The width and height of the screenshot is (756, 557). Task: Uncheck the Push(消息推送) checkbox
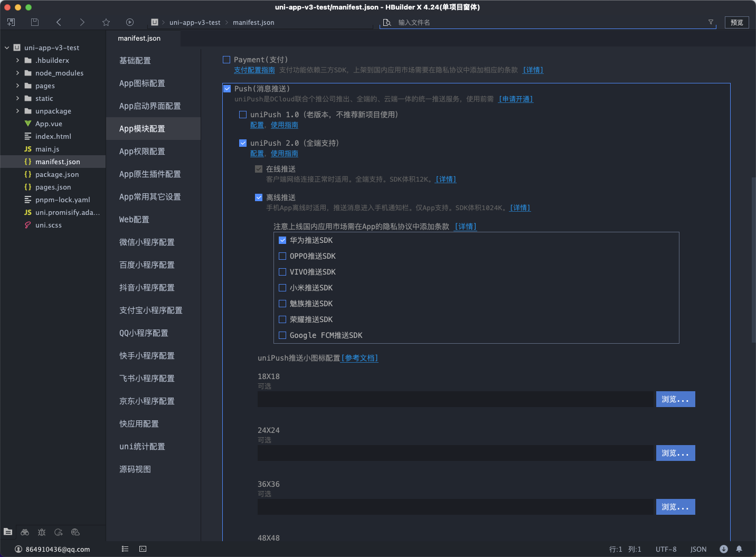[227, 89]
